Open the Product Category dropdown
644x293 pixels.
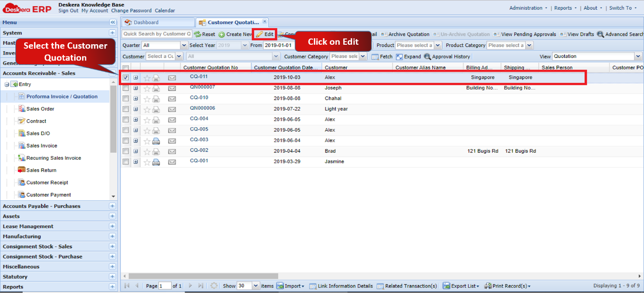click(529, 45)
